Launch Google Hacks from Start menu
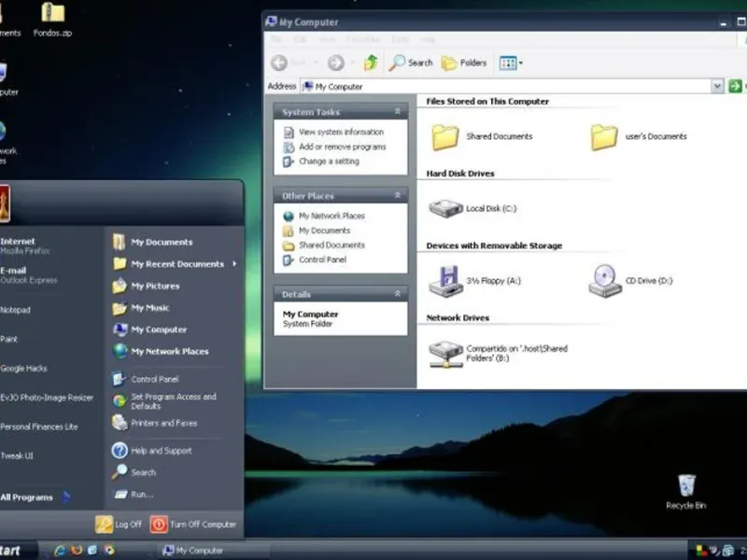Screen dimensions: 747x560 click(x=24, y=368)
